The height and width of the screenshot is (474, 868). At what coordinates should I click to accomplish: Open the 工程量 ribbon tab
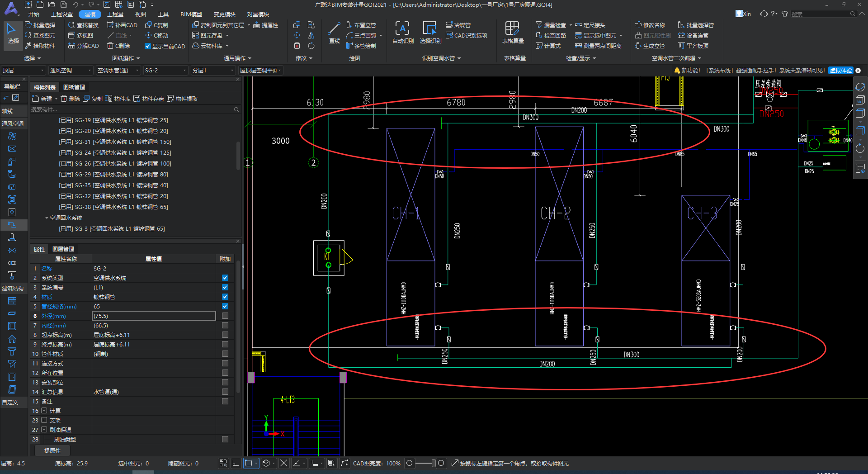coord(115,14)
